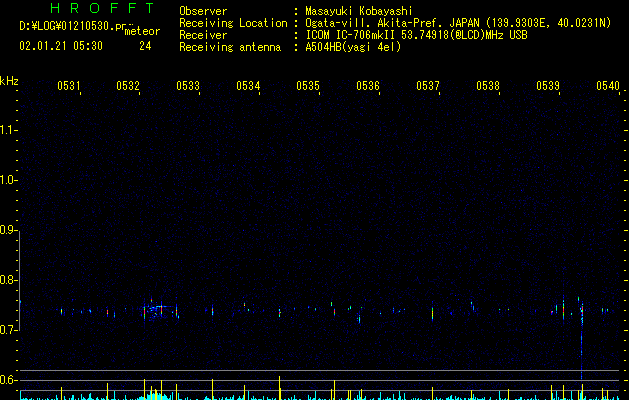The width and height of the screenshot is (629, 400).
Task: Click the 0.7 kHz frequency label
Action: click(x=9, y=330)
